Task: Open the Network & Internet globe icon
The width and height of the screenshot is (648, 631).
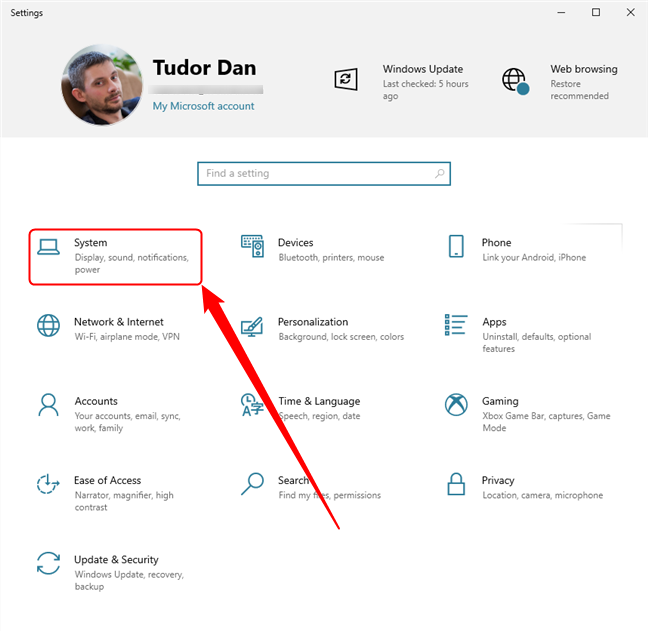Action: (x=48, y=325)
